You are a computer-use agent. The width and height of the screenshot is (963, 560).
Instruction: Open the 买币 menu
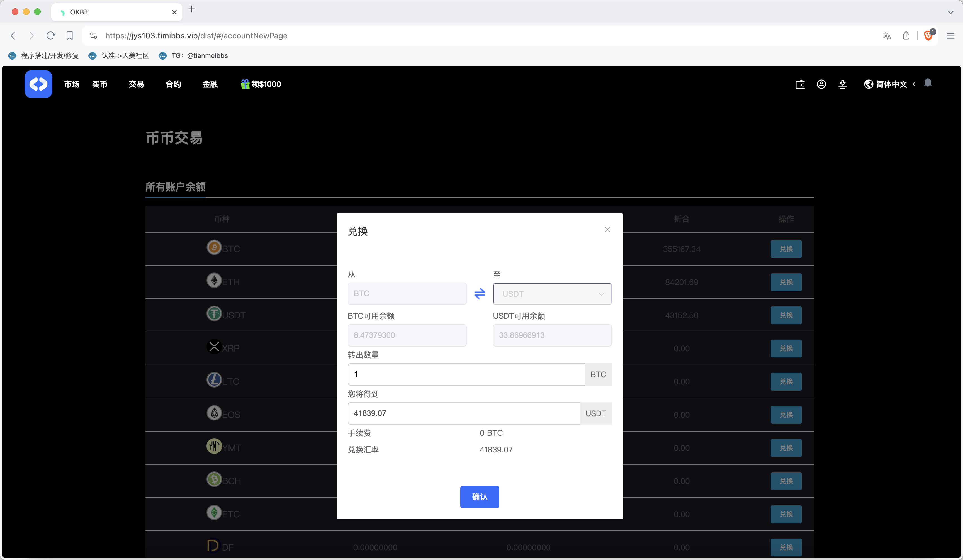(99, 84)
